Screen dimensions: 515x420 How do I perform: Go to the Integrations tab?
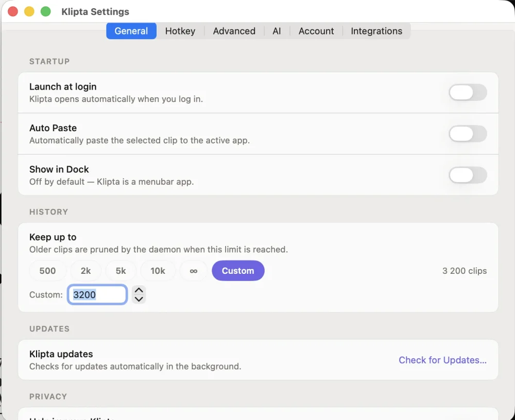[x=376, y=31]
